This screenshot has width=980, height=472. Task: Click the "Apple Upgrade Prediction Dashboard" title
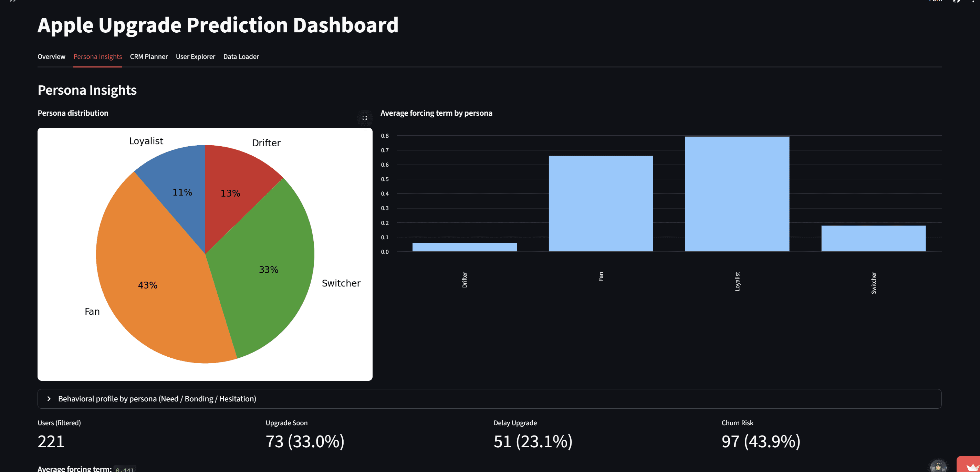pyautogui.click(x=218, y=25)
